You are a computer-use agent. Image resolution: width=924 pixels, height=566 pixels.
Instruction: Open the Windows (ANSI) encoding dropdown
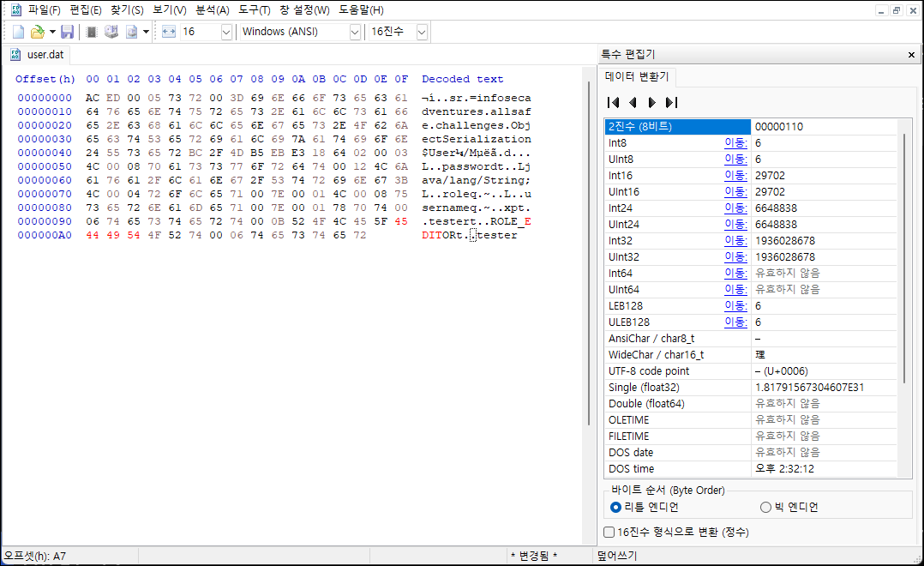point(355,32)
